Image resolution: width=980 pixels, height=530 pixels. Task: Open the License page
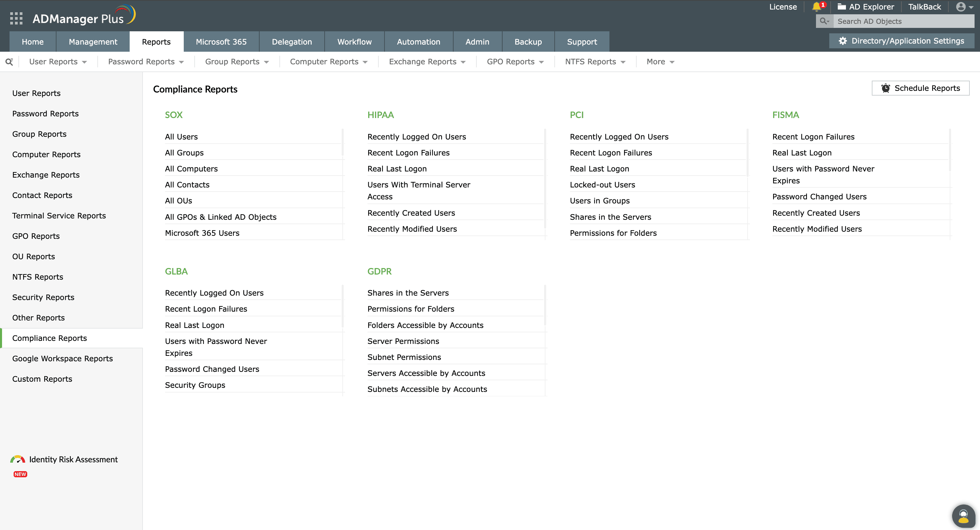[783, 6]
